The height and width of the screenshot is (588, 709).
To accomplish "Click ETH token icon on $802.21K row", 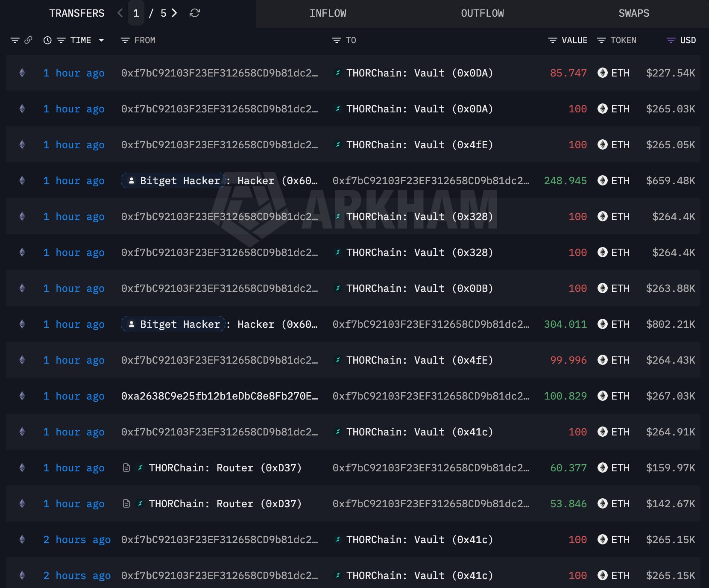I will click(x=603, y=324).
